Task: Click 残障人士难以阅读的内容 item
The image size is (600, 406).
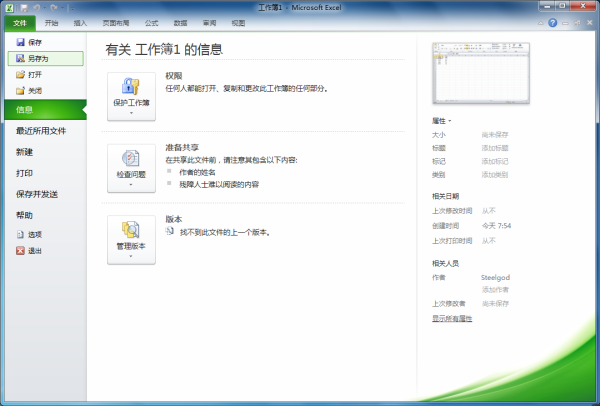Action: click(219, 184)
